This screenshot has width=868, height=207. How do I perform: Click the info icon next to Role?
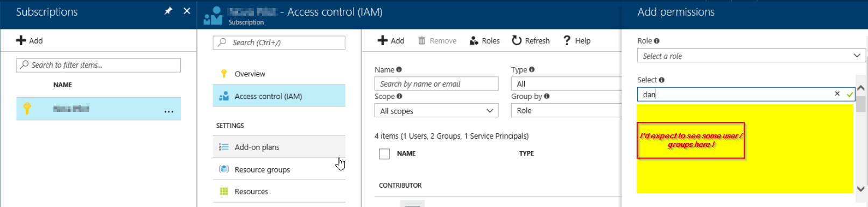click(x=657, y=41)
